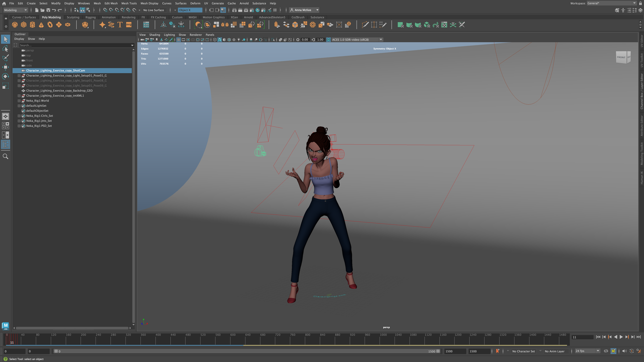644x362 pixels.
Task: Click the Type text tool shelf icon
Action: click(120, 25)
